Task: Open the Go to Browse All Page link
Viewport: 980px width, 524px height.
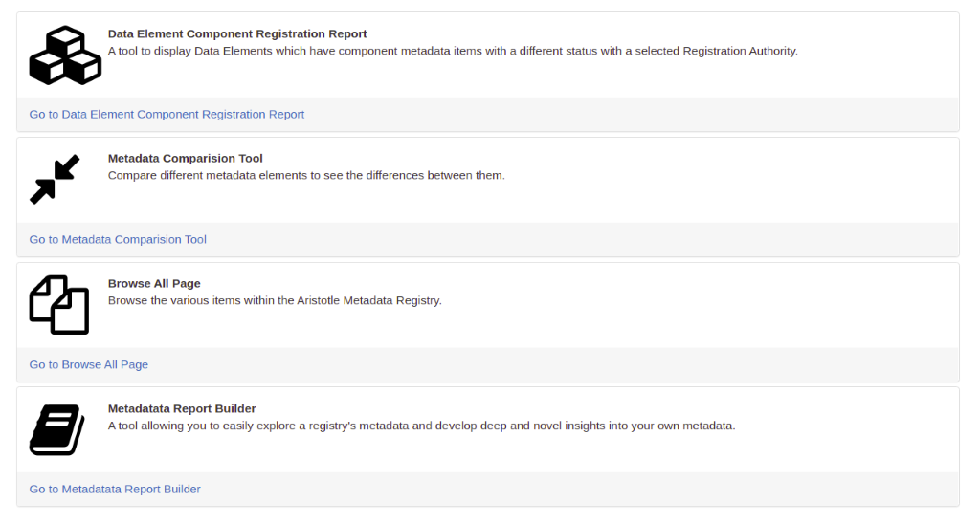Action: (x=89, y=364)
